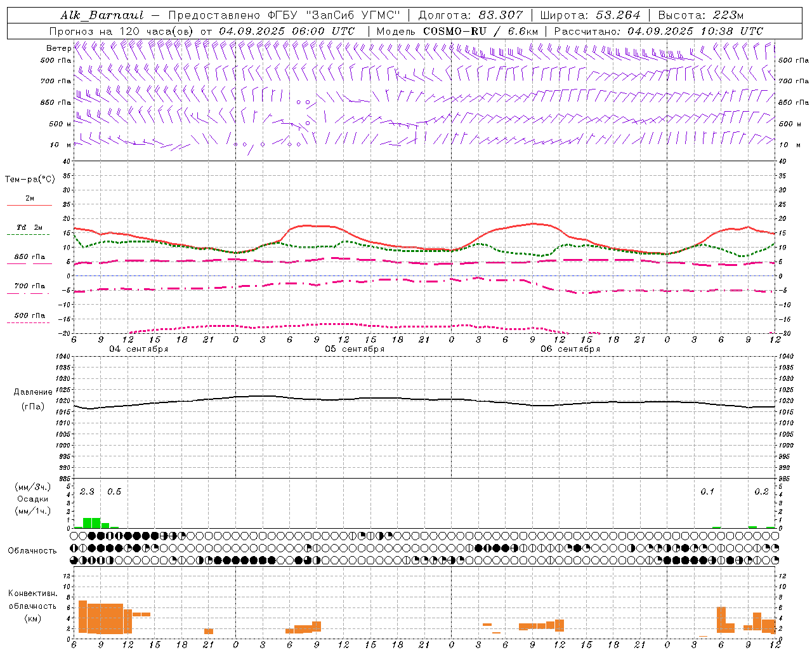Click the 'Рассчитано: 04.09.2025 10:38 UTC' timestamp
812x650 pixels.
coord(658,31)
